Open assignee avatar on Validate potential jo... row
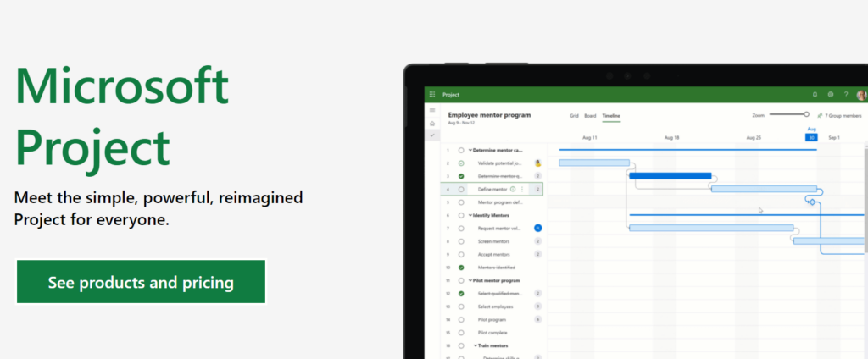Image resolution: width=868 pixels, height=359 pixels. (x=537, y=163)
